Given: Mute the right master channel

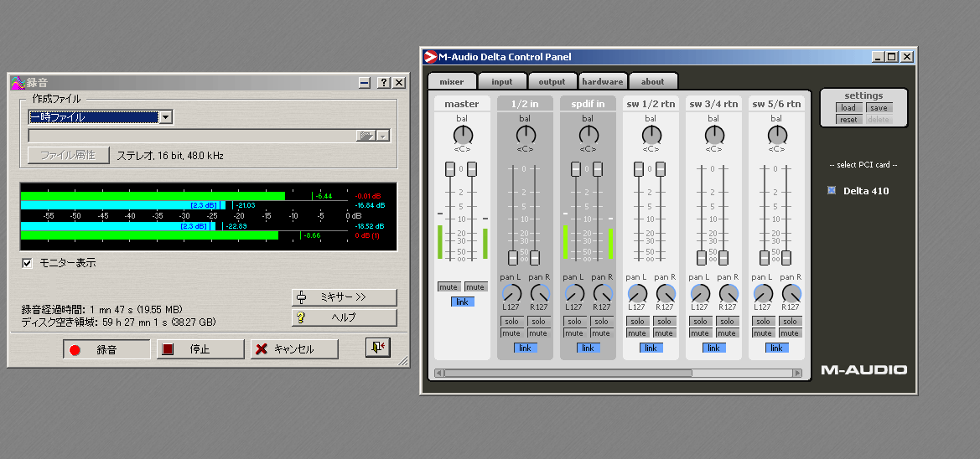Looking at the screenshot, I should pos(475,286).
